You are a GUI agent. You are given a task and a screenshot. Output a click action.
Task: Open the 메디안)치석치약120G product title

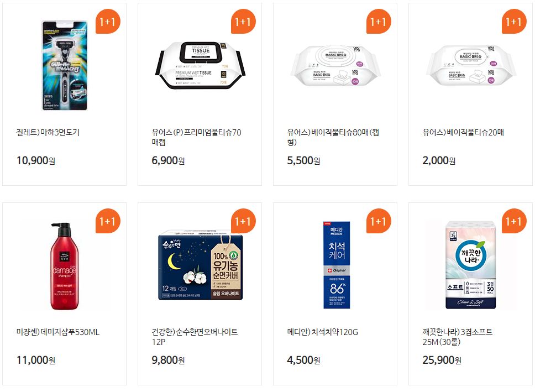[x=322, y=332]
